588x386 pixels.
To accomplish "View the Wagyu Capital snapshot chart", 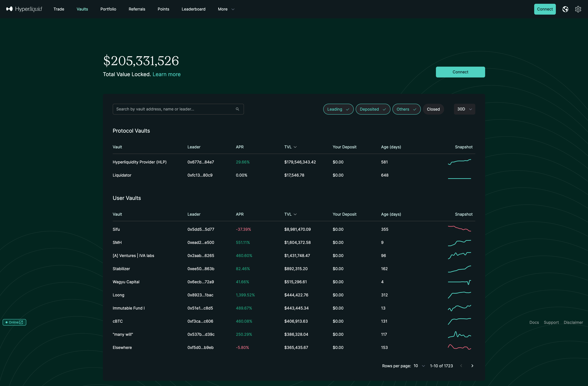I will click(459, 282).
